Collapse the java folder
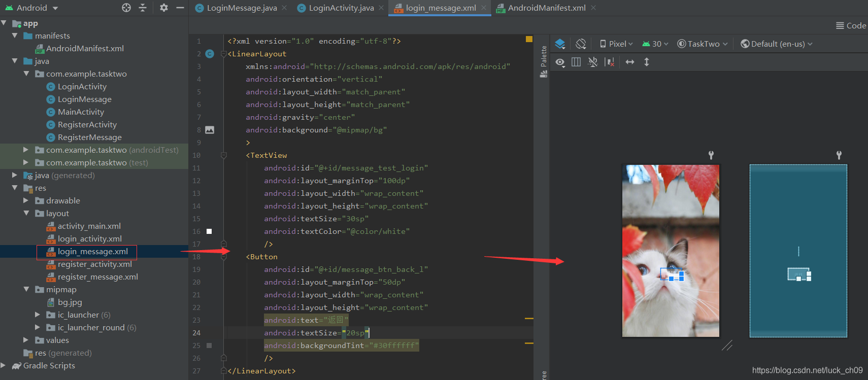The image size is (868, 380). pyautogui.click(x=15, y=61)
